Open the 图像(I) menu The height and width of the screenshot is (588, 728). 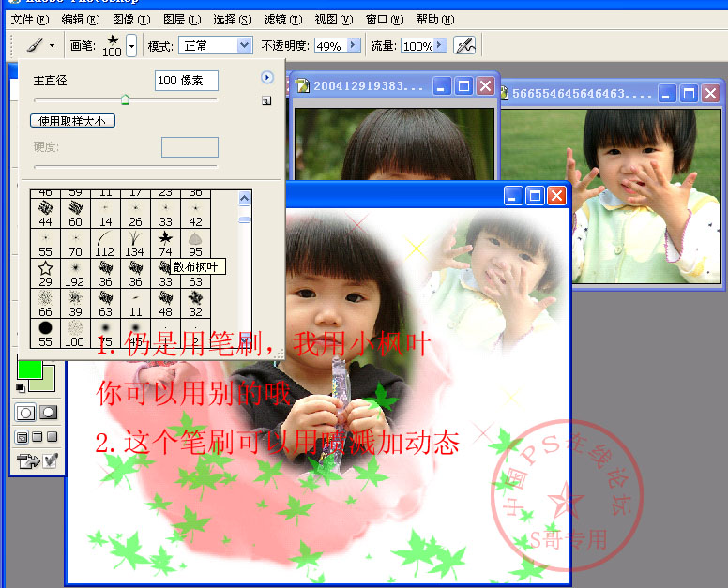pos(132,20)
